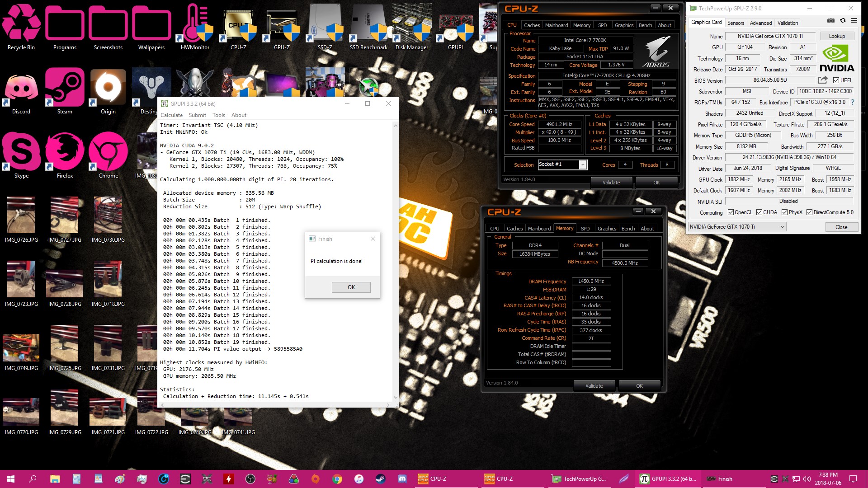Click the NVIDIA logo in GPU-Z
868x488 pixels.
click(836, 59)
